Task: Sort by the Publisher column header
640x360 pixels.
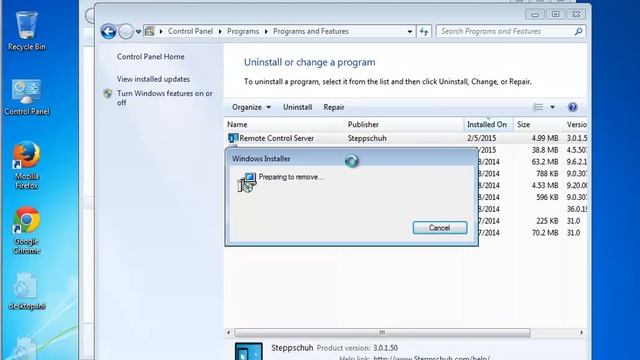Action: [x=403, y=124]
